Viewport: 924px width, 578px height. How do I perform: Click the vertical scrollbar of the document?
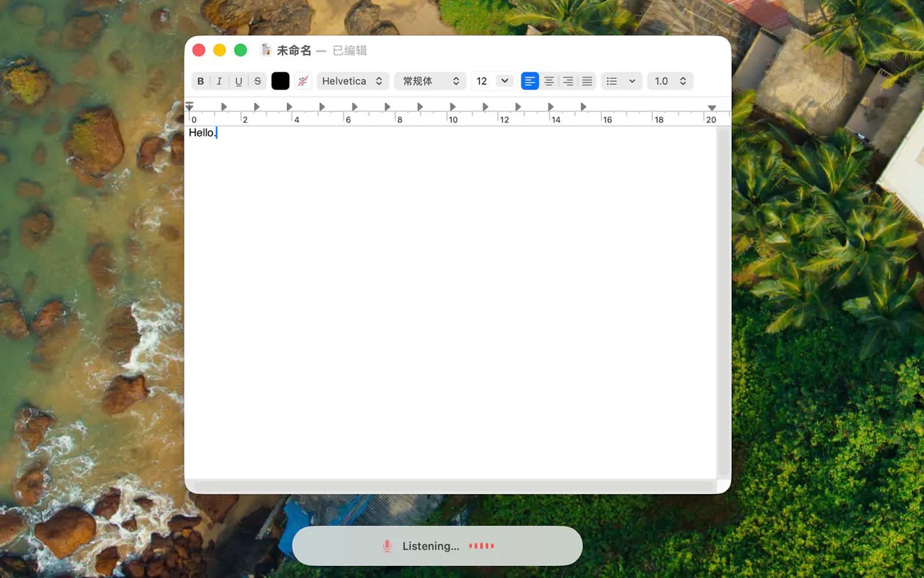(x=722, y=302)
